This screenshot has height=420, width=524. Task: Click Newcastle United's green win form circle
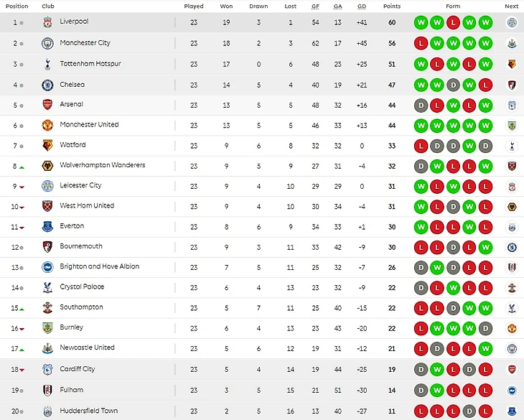pyautogui.click(x=486, y=348)
